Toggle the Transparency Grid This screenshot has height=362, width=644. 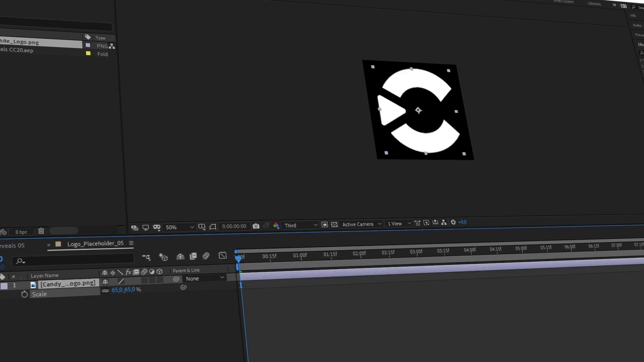(334, 225)
